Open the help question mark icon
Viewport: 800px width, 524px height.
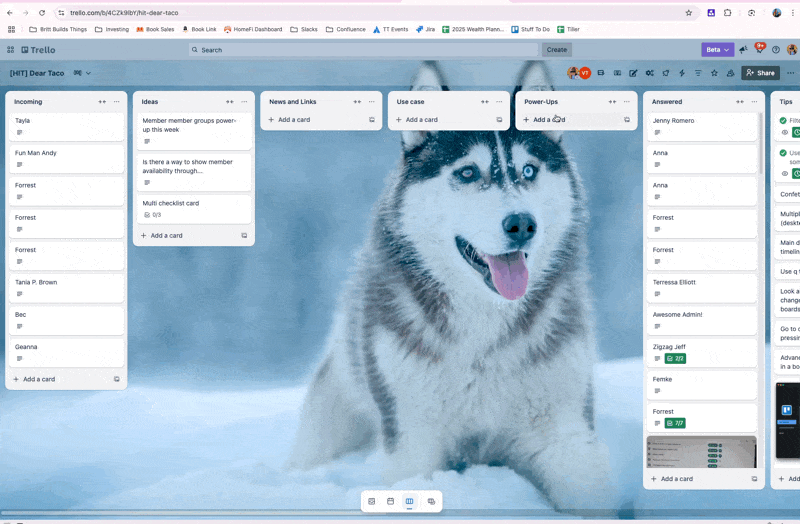(x=776, y=49)
